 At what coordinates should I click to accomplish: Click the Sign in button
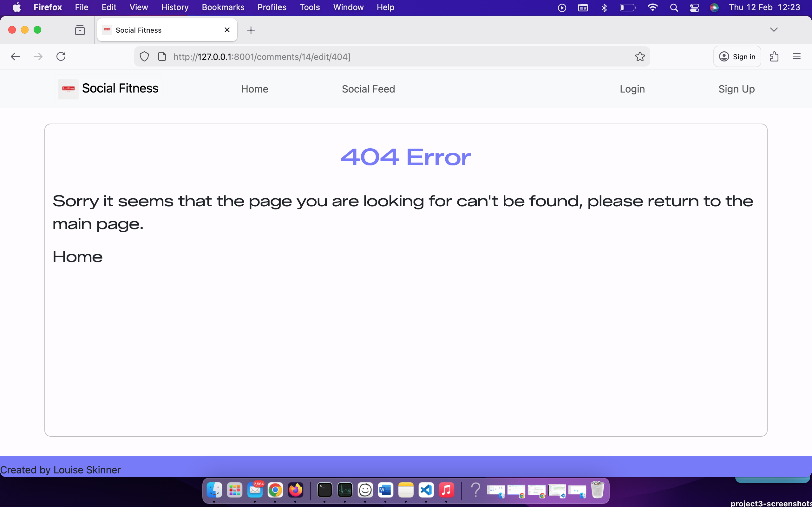[737, 56]
